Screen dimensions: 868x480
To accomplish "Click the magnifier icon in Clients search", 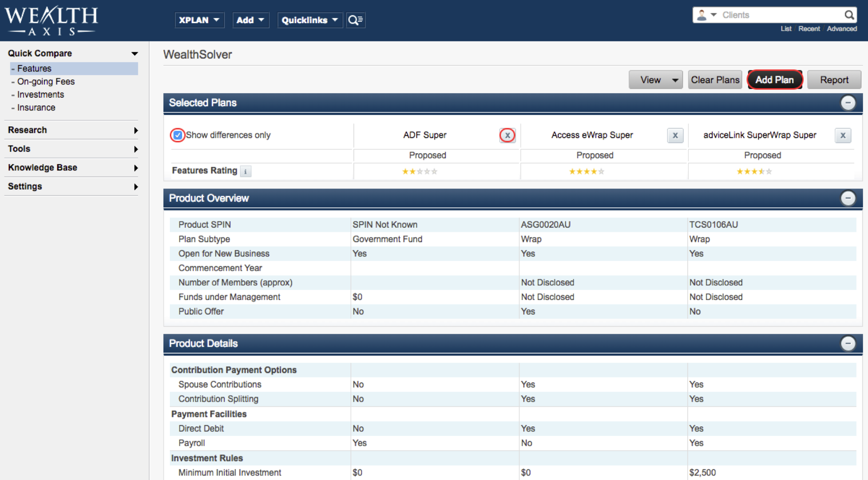I will (x=849, y=15).
